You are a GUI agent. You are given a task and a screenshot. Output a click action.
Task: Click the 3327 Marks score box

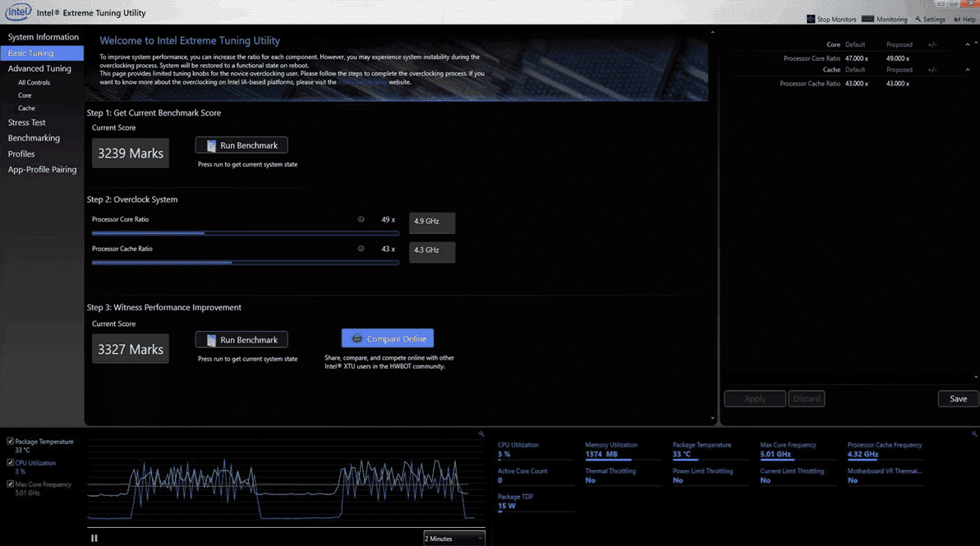pos(130,349)
